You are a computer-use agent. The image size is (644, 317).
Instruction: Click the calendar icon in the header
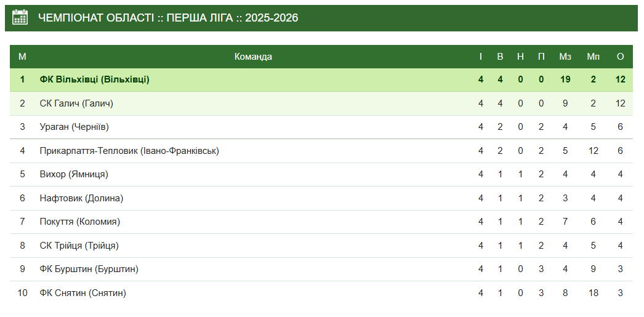[x=20, y=17]
